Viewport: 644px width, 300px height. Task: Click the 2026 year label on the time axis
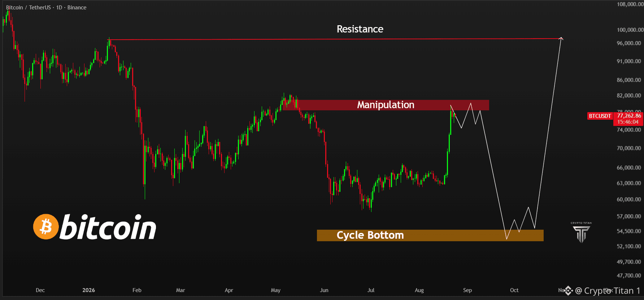[88, 290]
